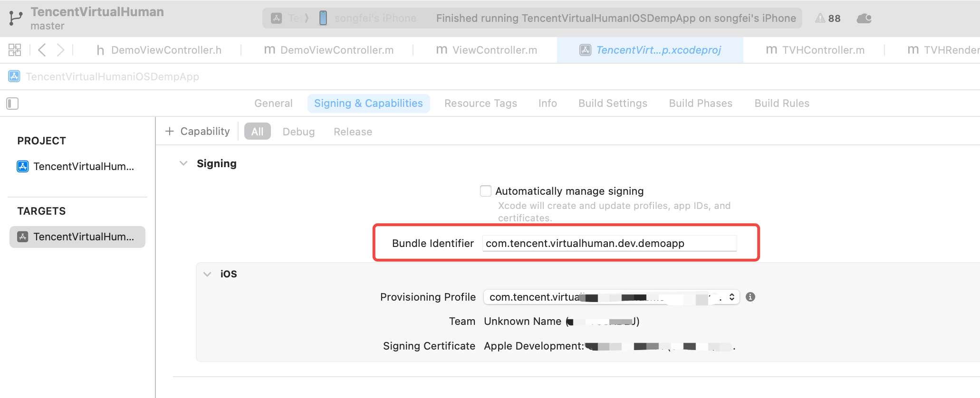Collapse the iOS signing group

click(207, 274)
